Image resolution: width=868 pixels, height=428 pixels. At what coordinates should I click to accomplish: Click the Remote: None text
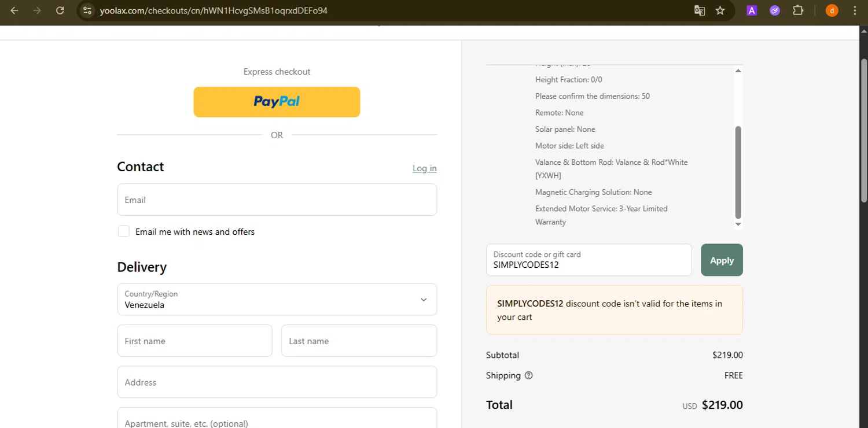coord(559,113)
